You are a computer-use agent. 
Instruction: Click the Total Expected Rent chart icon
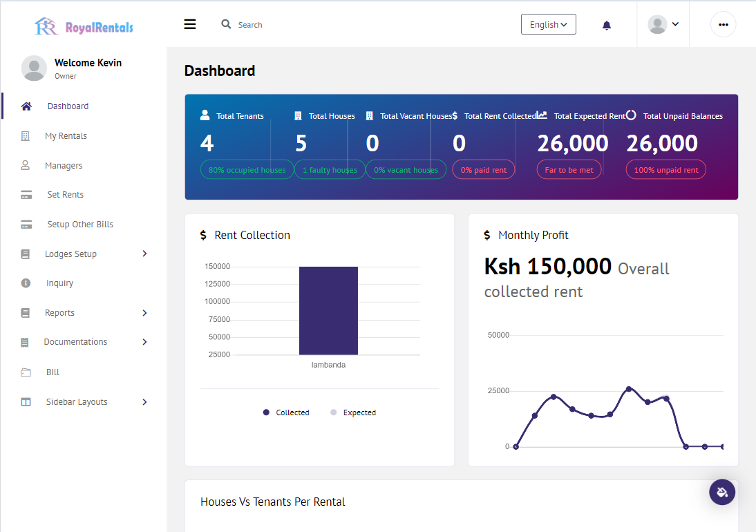click(x=542, y=115)
